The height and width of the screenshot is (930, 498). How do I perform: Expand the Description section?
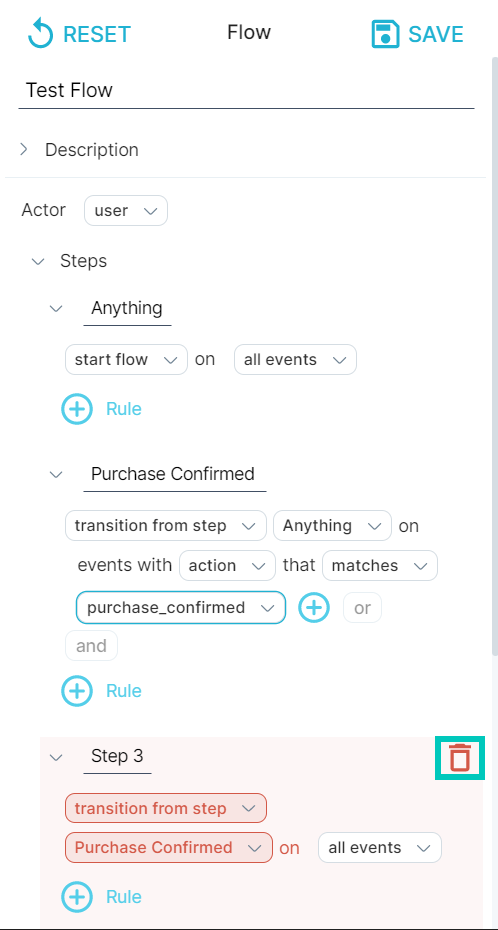click(x=24, y=149)
